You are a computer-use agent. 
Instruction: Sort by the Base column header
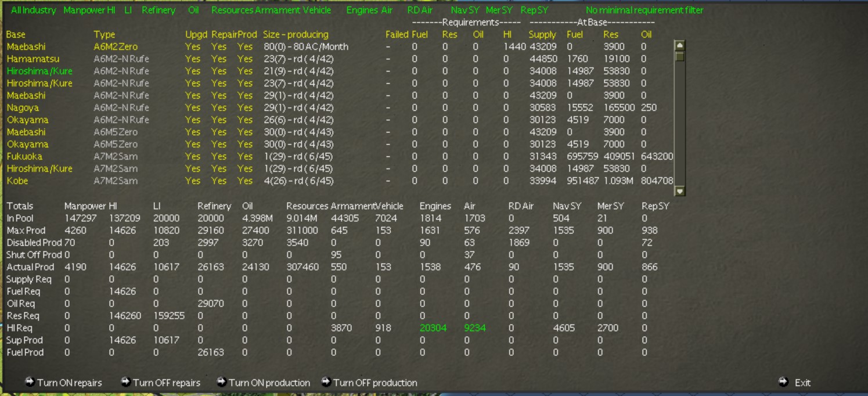click(16, 34)
